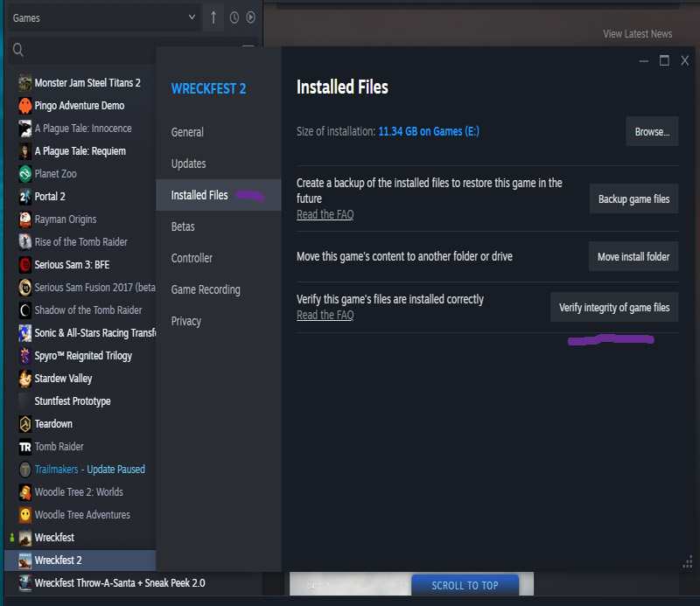Click the SCROLL TO TOP button
This screenshot has height=606, width=700.
(x=465, y=586)
